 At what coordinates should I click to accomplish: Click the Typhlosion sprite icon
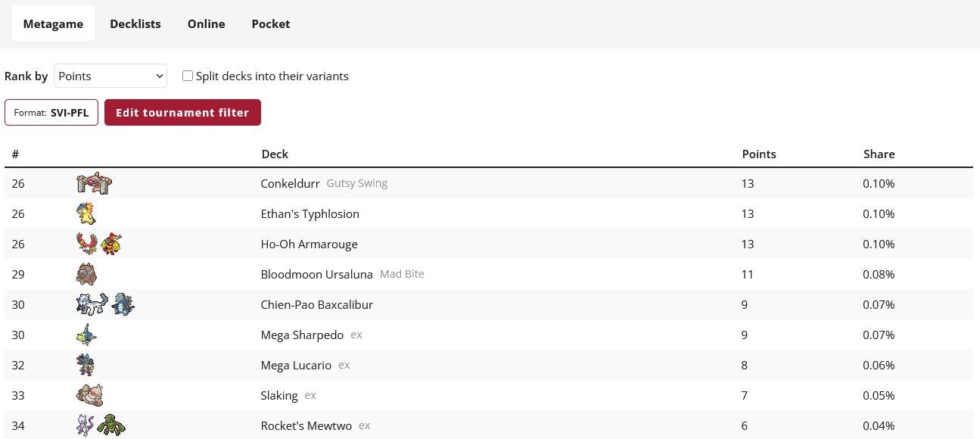point(87,213)
